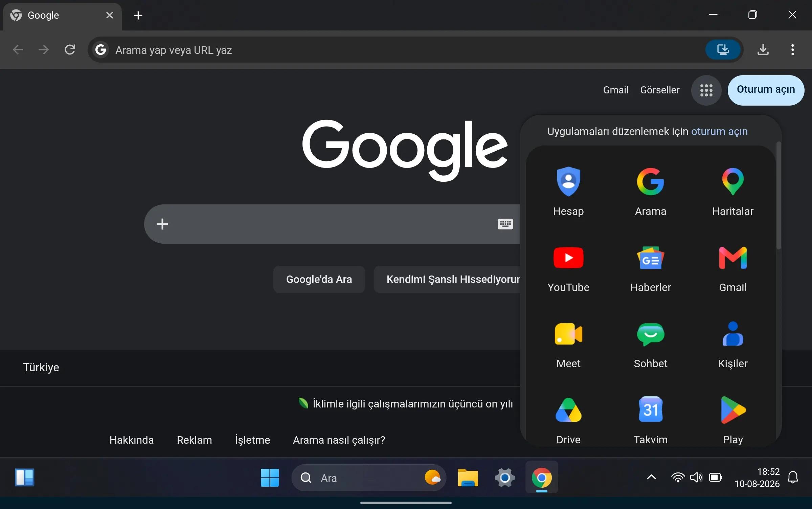Open Chrome downloads icon
The height and width of the screenshot is (509, 812).
click(763, 50)
